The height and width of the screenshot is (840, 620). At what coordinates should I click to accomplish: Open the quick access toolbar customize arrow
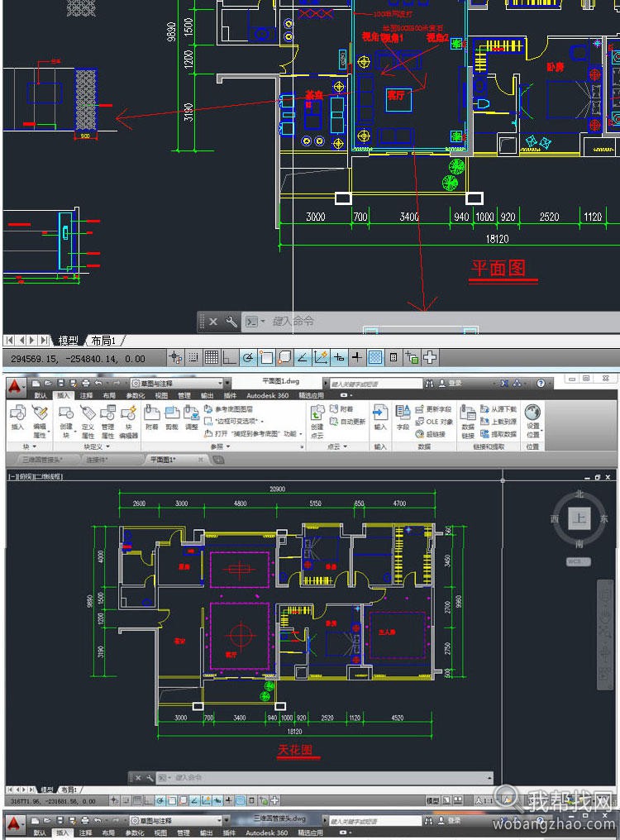(227, 383)
